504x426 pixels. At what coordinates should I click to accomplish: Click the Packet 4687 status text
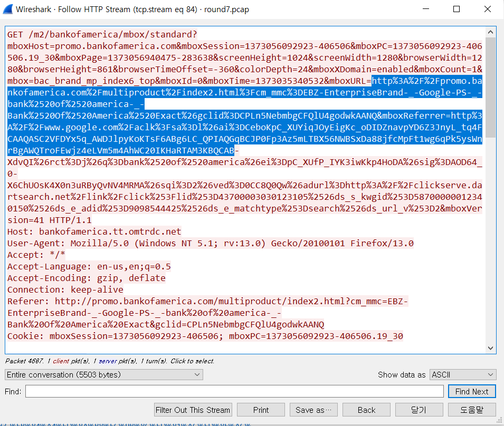pos(110,361)
